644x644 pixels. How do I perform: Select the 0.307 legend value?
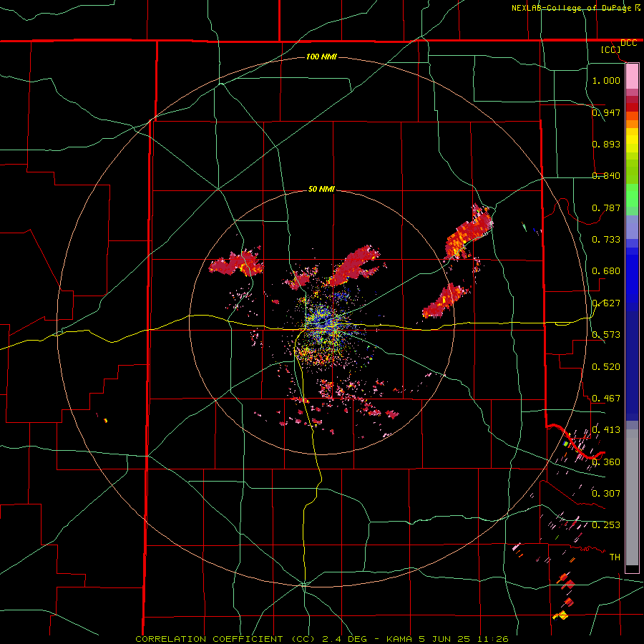(606, 494)
